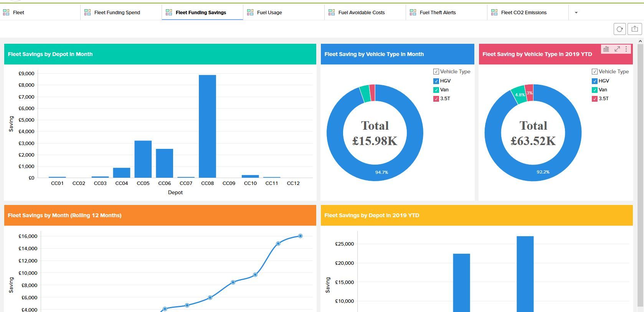
Task: Click the refresh dashboard icon
Action: point(619,29)
